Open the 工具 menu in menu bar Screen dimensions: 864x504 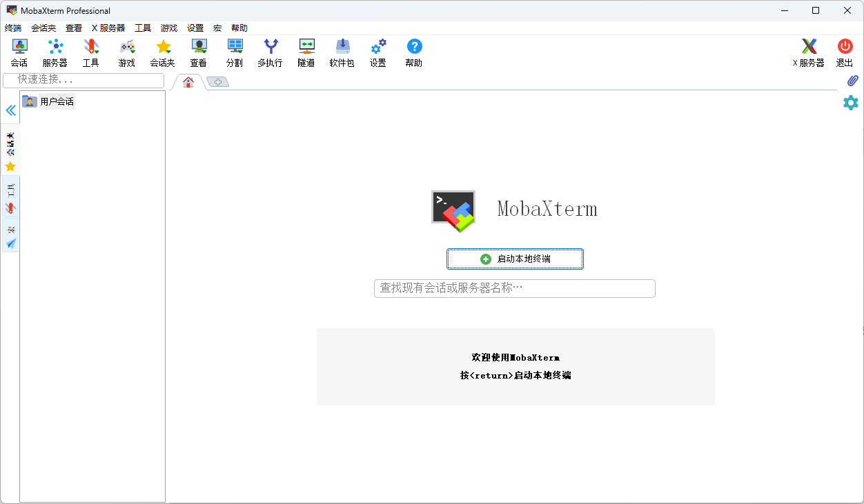pyautogui.click(x=143, y=28)
